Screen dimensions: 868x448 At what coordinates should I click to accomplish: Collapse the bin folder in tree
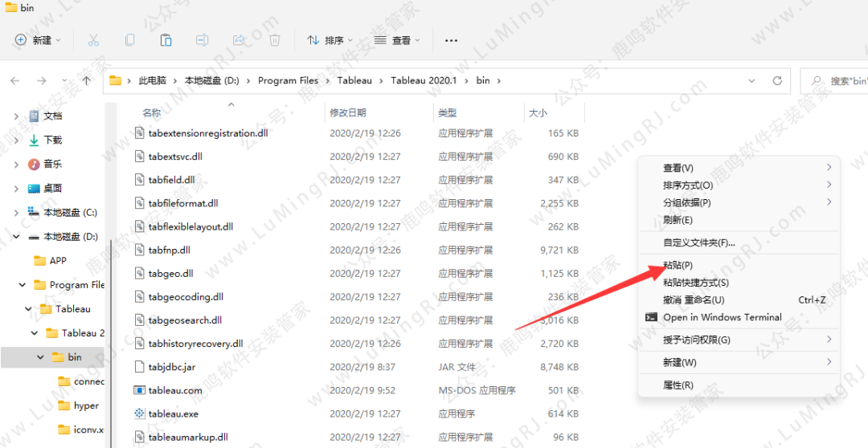pos(40,357)
